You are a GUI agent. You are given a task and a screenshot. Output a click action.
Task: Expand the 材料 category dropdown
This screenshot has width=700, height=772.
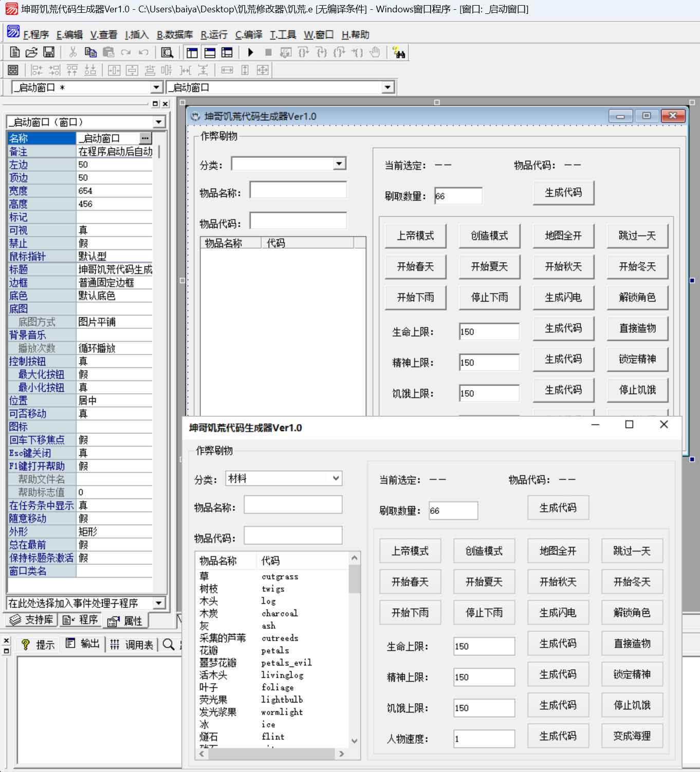(x=336, y=479)
